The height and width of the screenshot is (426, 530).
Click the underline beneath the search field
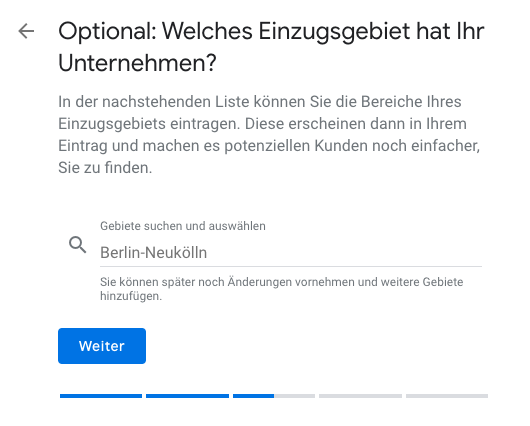tap(291, 266)
